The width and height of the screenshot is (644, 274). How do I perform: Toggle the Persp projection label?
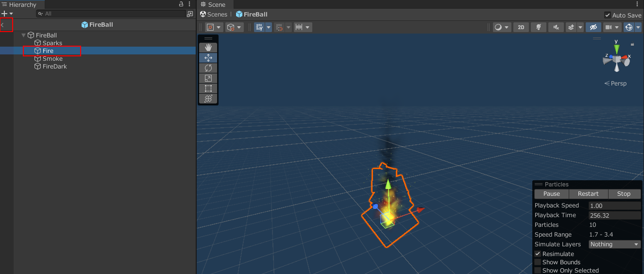pos(615,84)
